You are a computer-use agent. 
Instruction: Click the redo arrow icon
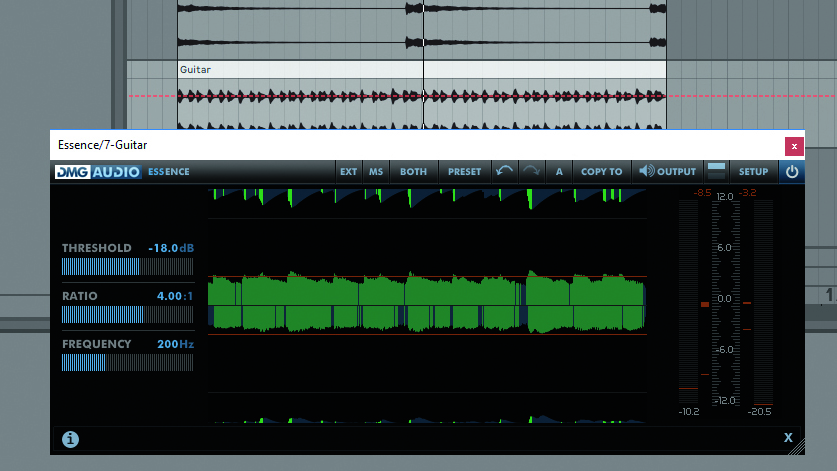pyautogui.click(x=532, y=171)
